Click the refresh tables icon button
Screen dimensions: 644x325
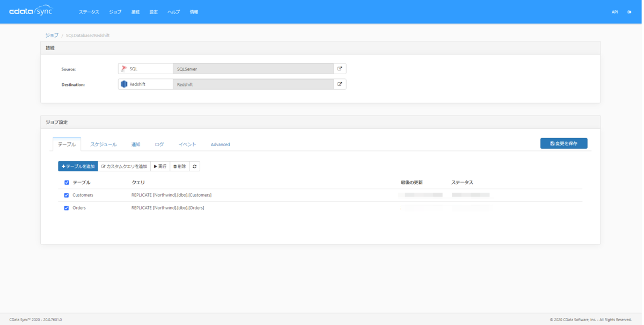195,167
